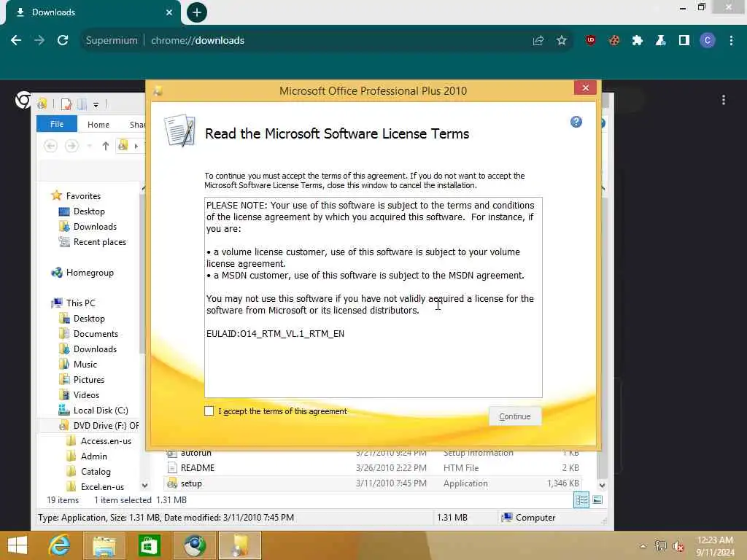Share this page icon in address bar
The width and height of the screenshot is (747, 560).
[x=538, y=41]
